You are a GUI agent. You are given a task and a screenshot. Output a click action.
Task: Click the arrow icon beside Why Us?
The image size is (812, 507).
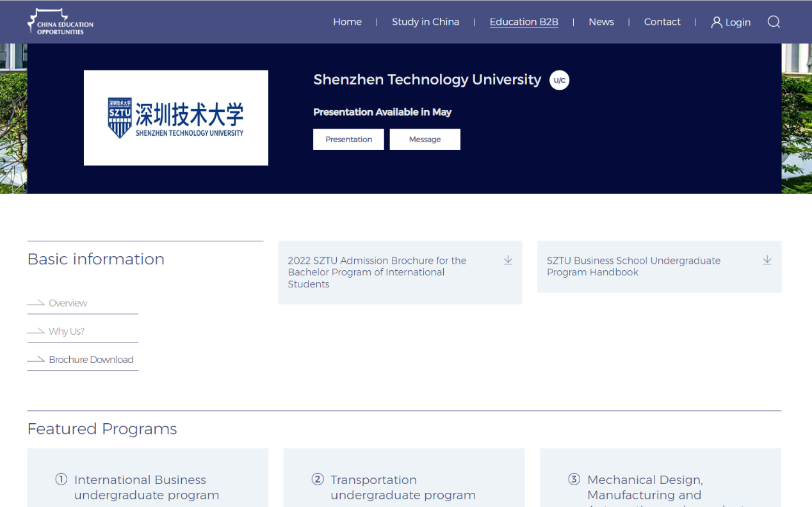tap(36, 331)
